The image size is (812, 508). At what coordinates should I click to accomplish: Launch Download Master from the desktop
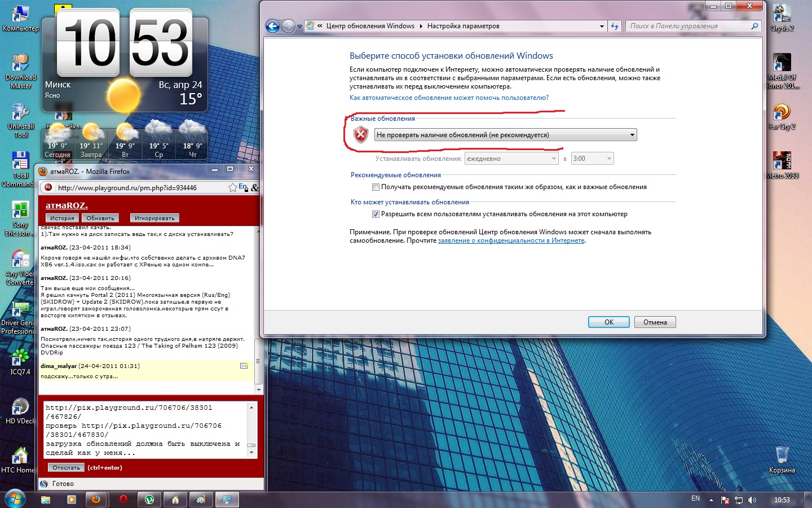(x=20, y=71)
